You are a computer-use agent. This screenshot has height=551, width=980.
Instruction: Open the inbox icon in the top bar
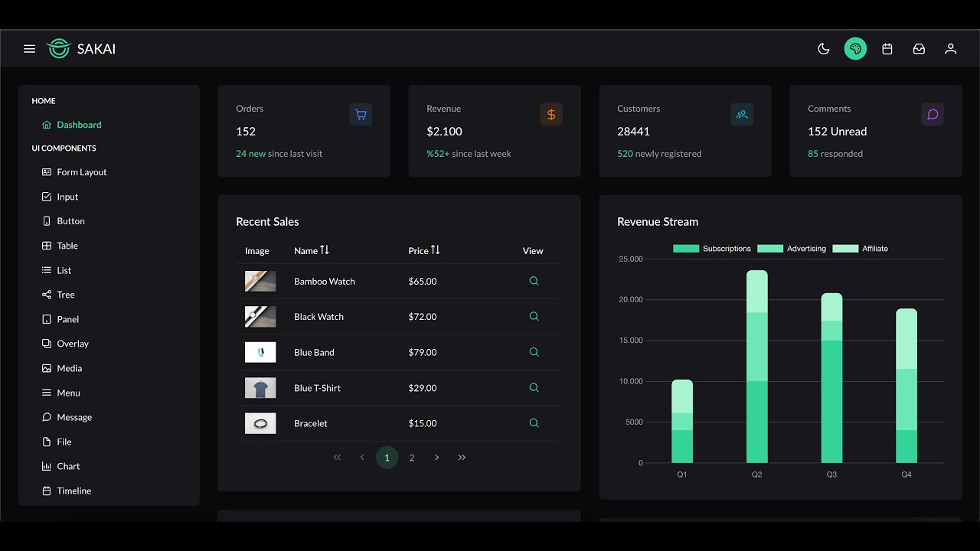tap(919, 49)
